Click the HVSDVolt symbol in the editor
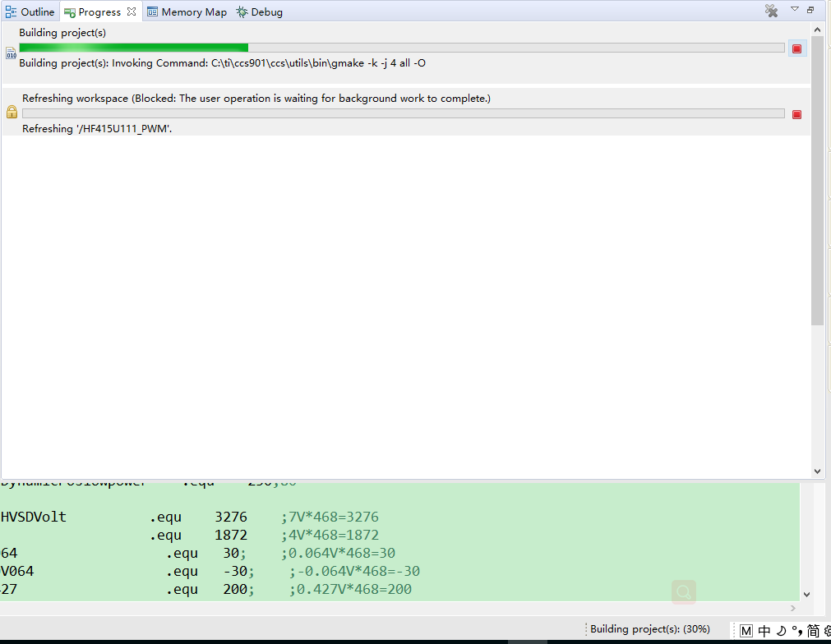831x644 pixels. pyautogui.click(x=34, y=517)
